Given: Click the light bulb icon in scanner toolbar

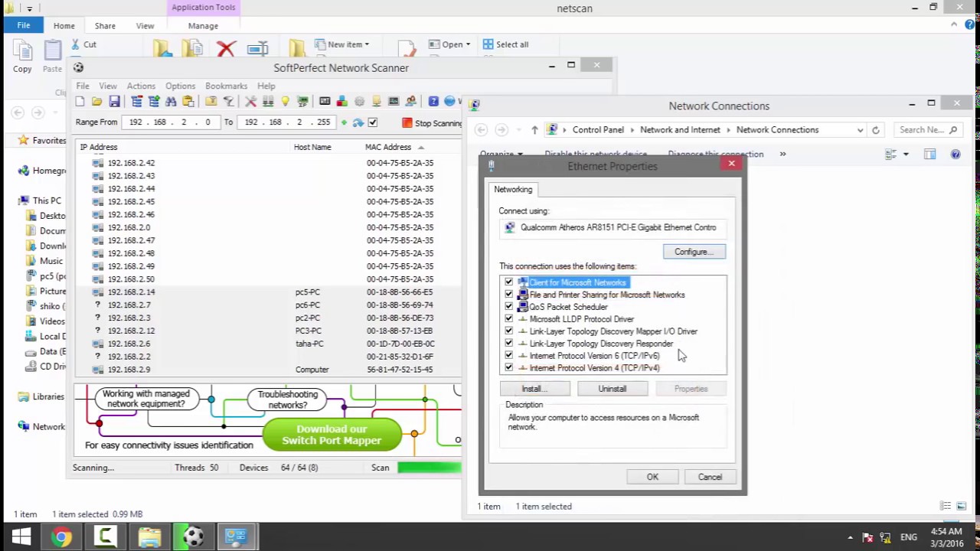Looking at the screenshot, I should [285, 102].
